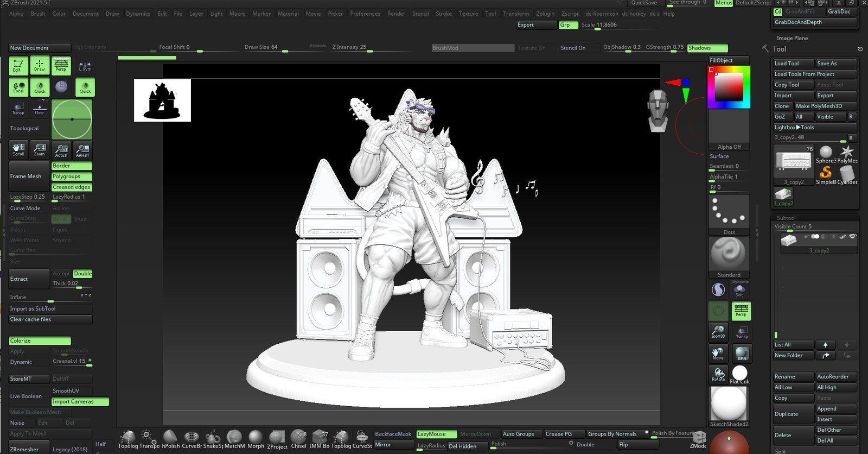Toggle Creased edges option

point(72,187)
